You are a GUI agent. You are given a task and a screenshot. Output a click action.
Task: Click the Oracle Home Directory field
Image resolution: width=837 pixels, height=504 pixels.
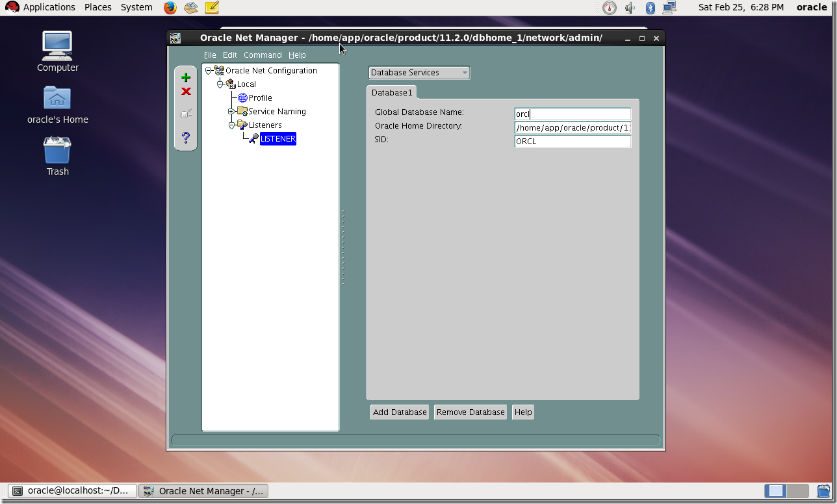coord(573,128)
